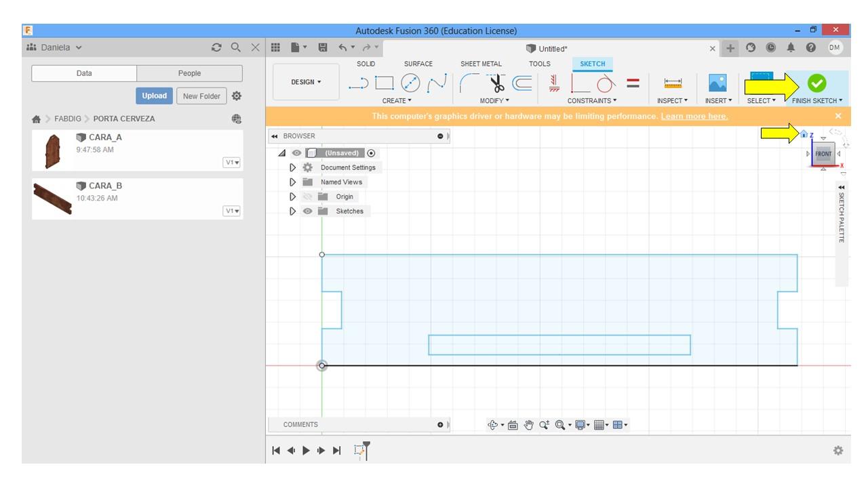Switch to the SHEET METAL tab
Image resolution: width=868 pixels, height=488 pixels.
(481, 64)
